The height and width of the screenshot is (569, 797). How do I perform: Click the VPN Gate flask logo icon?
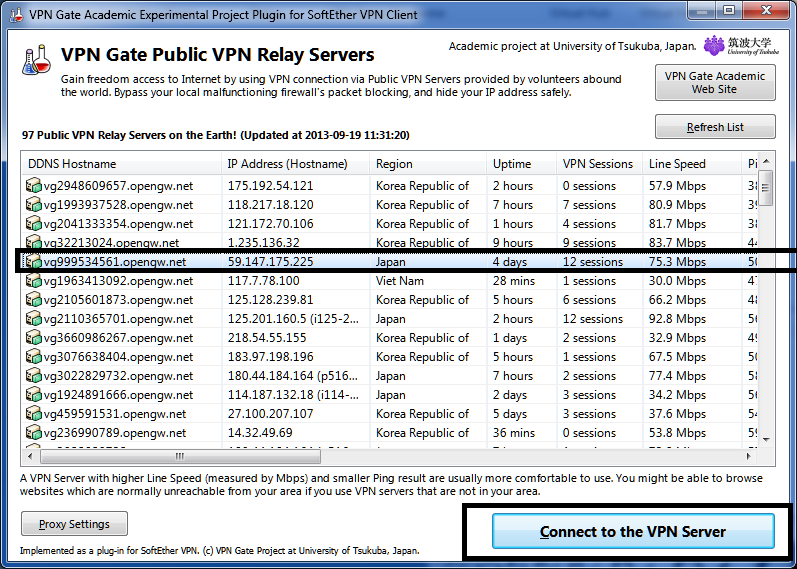37,60
